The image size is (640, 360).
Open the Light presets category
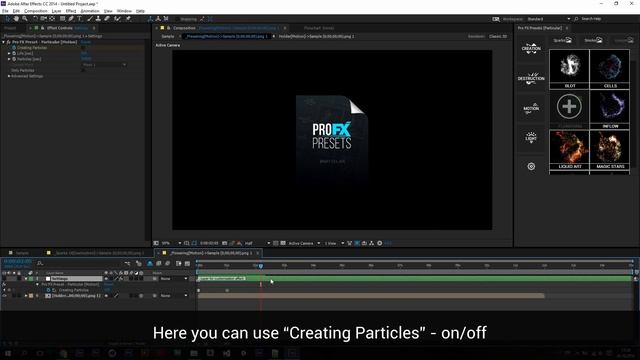pos(531,138)
